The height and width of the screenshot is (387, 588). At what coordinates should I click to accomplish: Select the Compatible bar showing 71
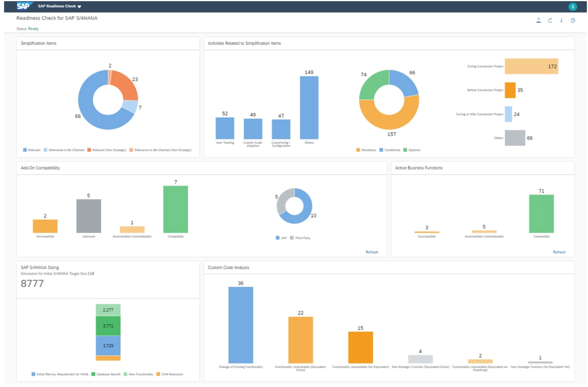tap(541, 214)
